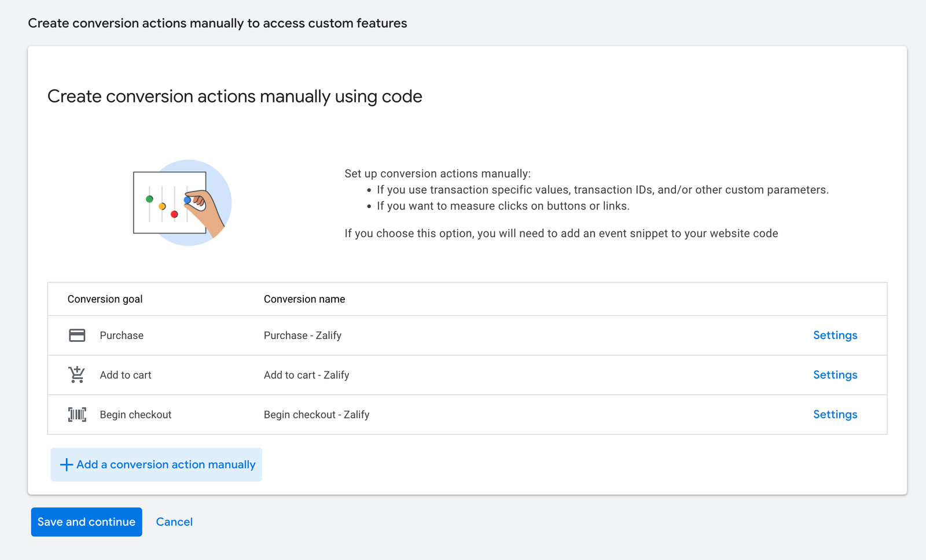Viewport: 926px width, 560px height.
Task: Select the "Begin checkout - Zalify" conversion name
Action: tap(316, 415)
